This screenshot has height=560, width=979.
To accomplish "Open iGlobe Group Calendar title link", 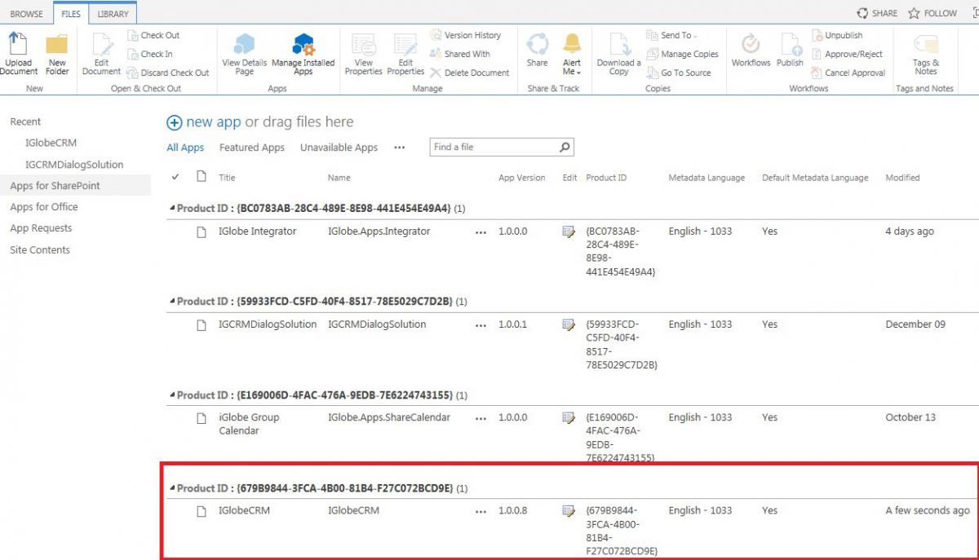I will [x=249, y=424].
